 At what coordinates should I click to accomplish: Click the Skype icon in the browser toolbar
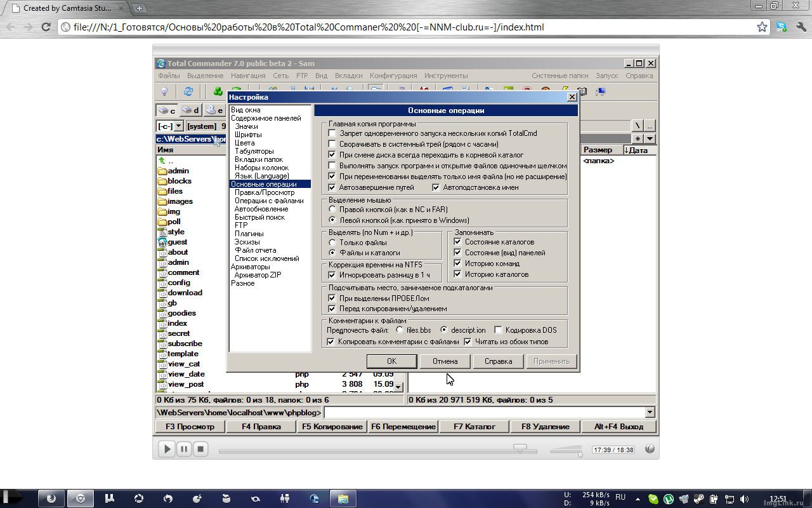coord(782,27)
